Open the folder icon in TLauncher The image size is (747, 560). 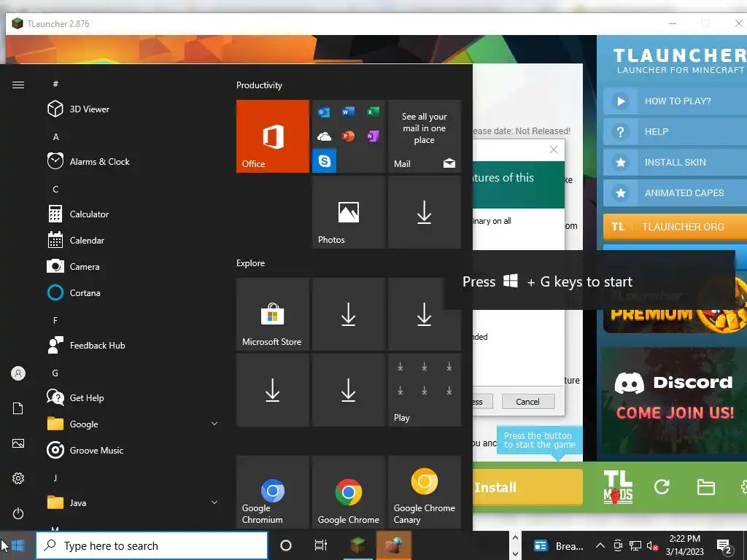coord(705,487)
